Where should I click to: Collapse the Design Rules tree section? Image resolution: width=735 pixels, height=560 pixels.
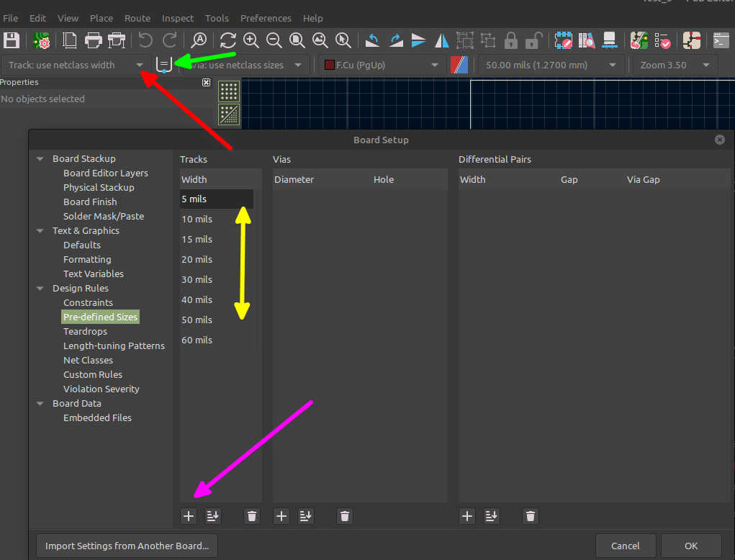pyautogui.click(x=39, y=288)
